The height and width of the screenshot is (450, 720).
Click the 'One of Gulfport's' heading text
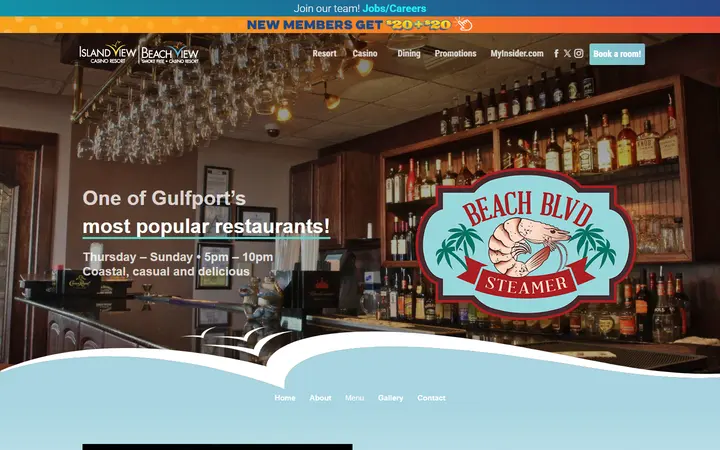pos(164,198)
